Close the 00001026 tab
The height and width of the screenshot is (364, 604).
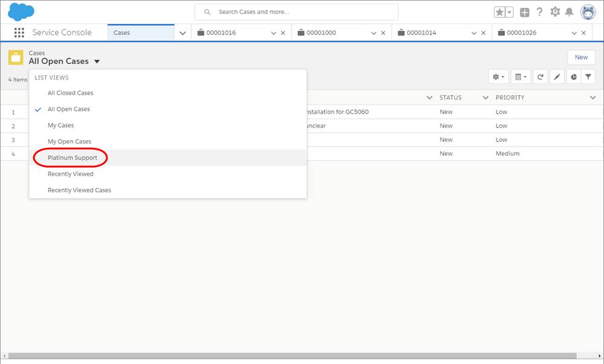pyautogui.click(x=583, y=33)
